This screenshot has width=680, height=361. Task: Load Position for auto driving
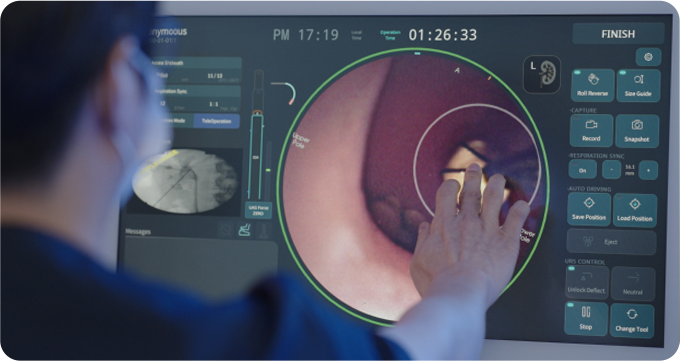click(634, 210)
